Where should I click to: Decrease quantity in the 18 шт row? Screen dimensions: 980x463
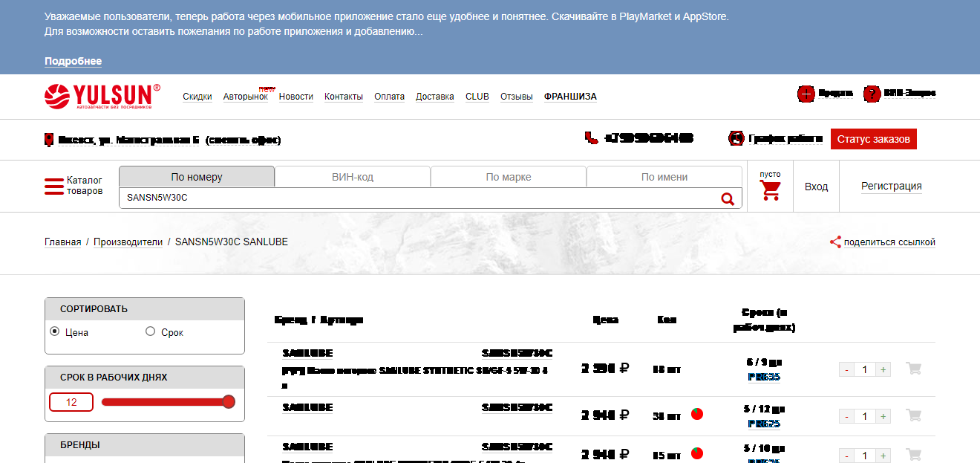pyautogui.click(x=846, y=369)
